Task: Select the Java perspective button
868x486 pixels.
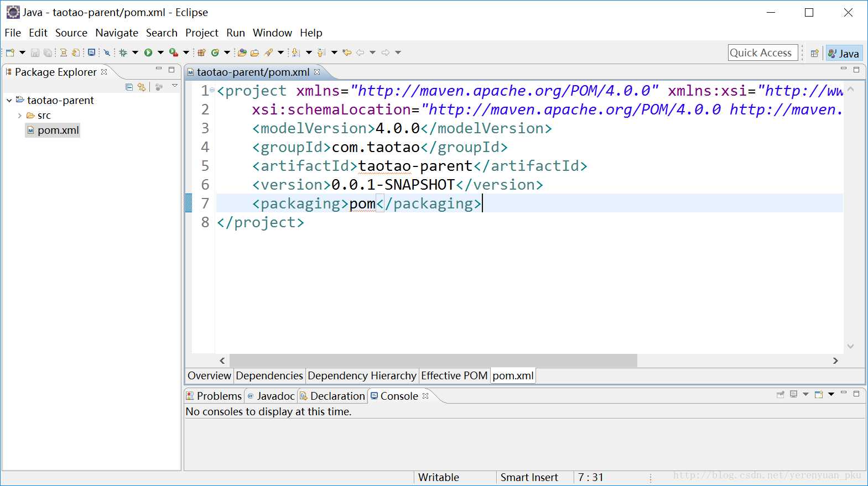Action: tap(844, 53)
